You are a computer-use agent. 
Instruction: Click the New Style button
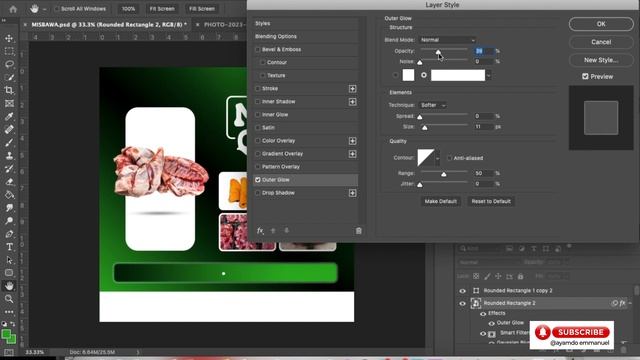point(601,60)
